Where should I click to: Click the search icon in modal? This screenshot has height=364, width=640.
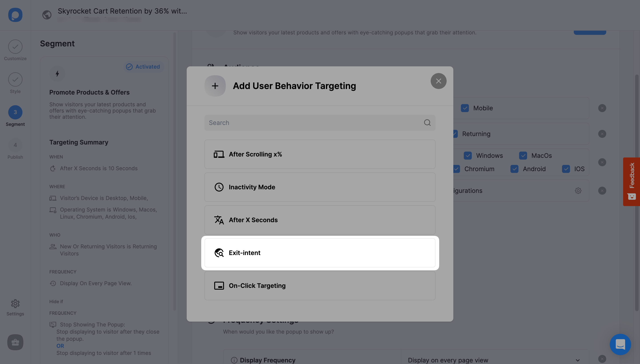427,123
